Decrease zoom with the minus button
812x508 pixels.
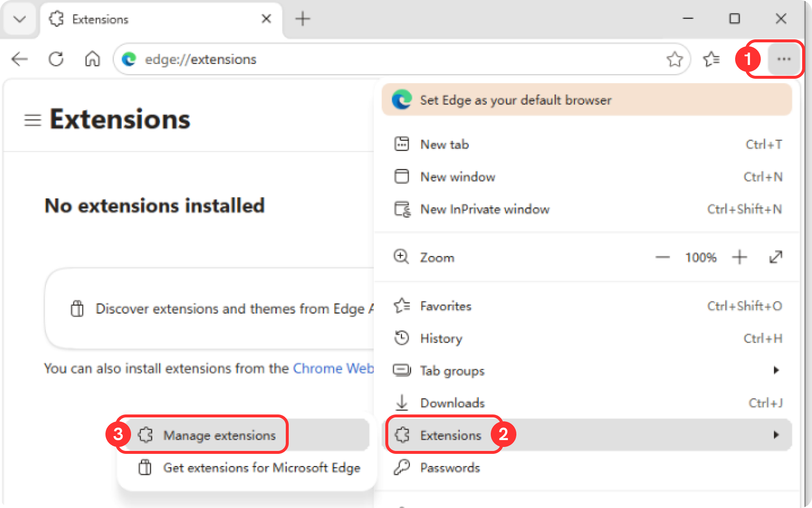663,257
